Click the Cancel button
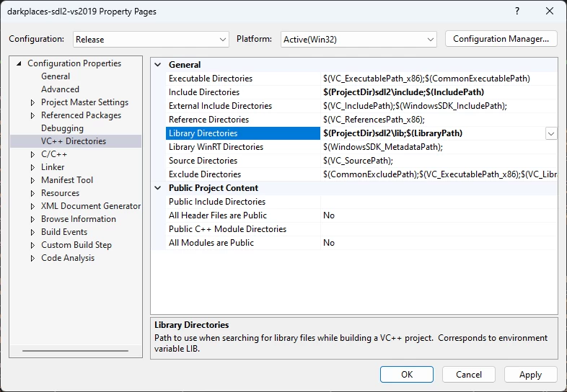This screenshot has height=392, width=567. click(469, 374)
